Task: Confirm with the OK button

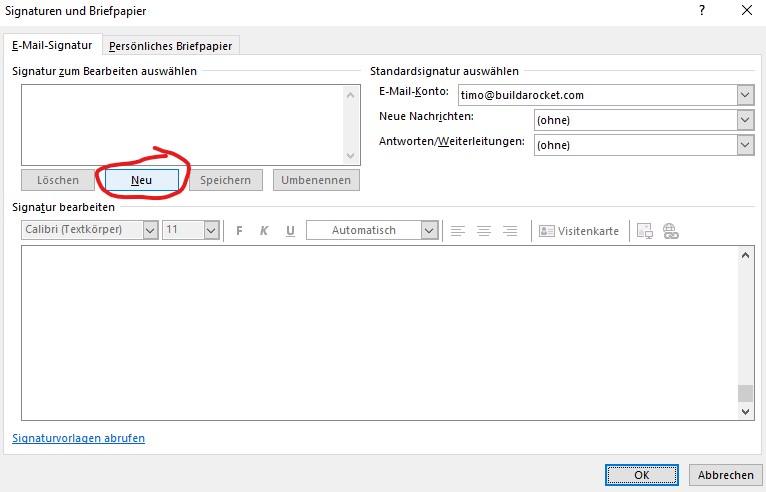Action: (x=642, y=475)
